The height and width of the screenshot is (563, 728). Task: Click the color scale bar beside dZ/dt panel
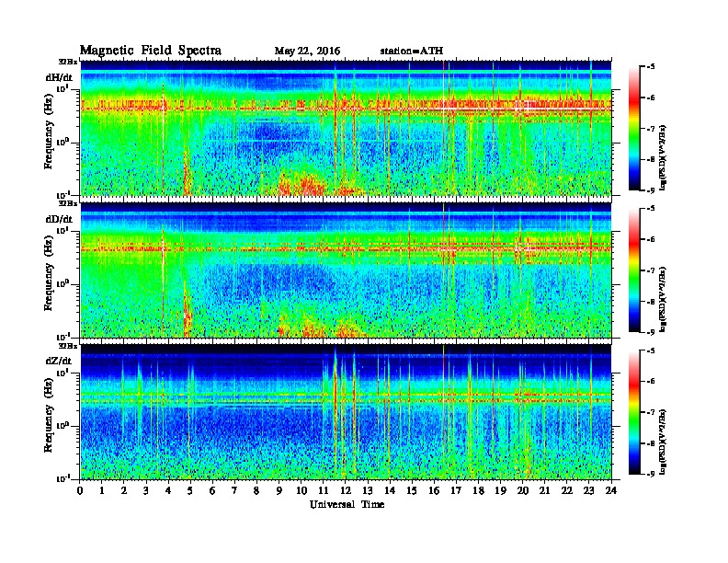(x=634, y=412)
